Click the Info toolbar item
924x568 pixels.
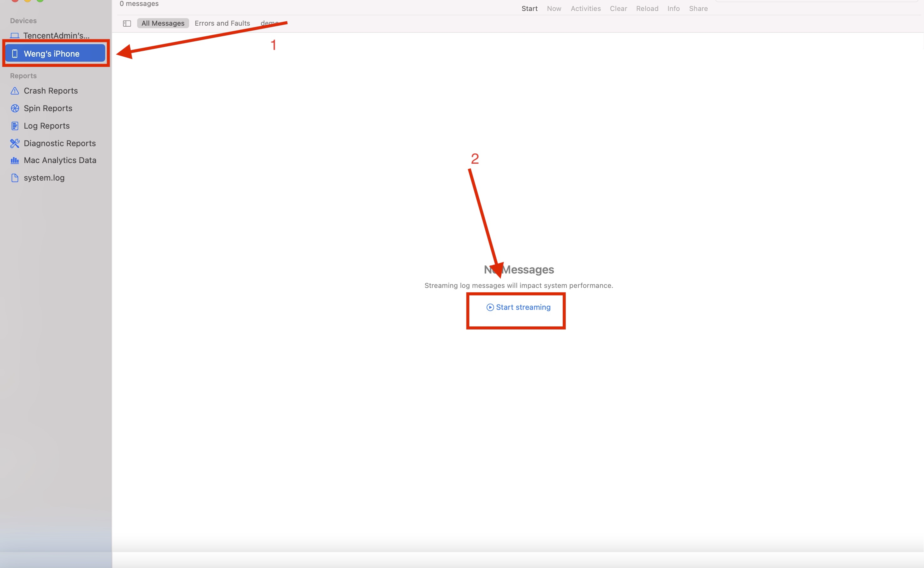tap(673, 8)
